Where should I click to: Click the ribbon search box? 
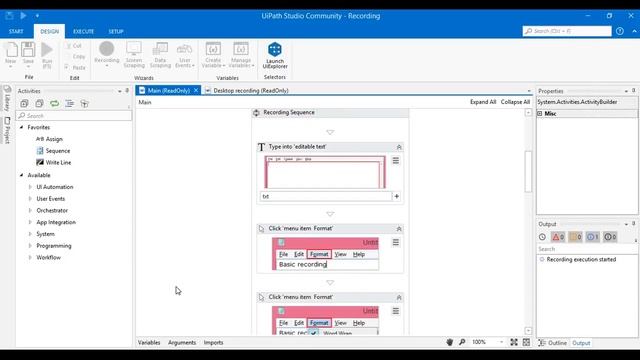click(567, 31)
